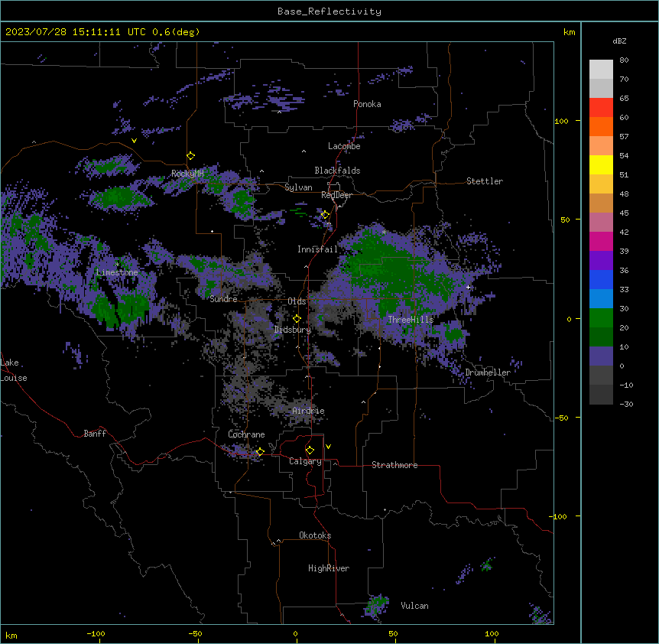Click the yellow diamond marker below Cochrane
The image size is (659, 644).
260,452
